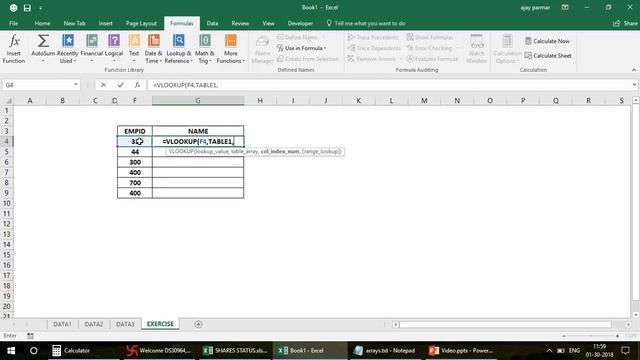640x360 pixels.
Task: Open Lookup & Reference functions
Action: coord(178,49)
